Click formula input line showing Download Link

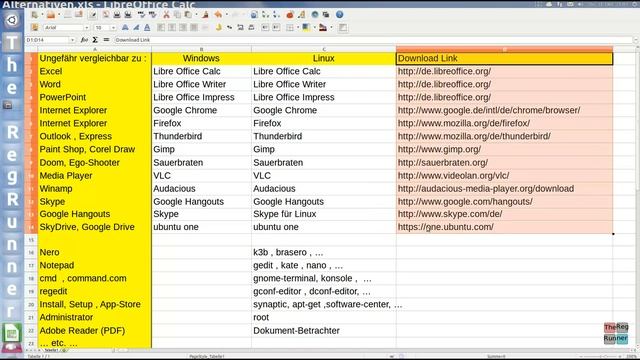pos(373,40)
